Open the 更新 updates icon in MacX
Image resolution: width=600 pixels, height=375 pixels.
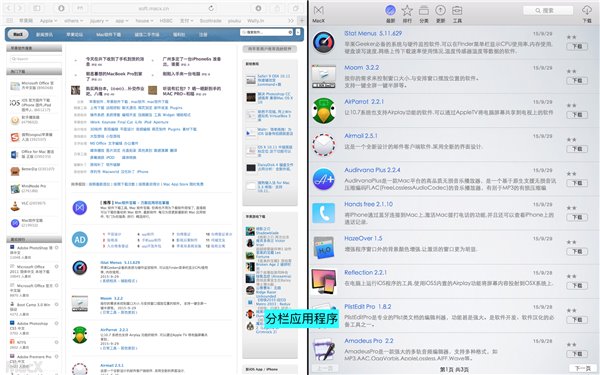coord(440,10)
